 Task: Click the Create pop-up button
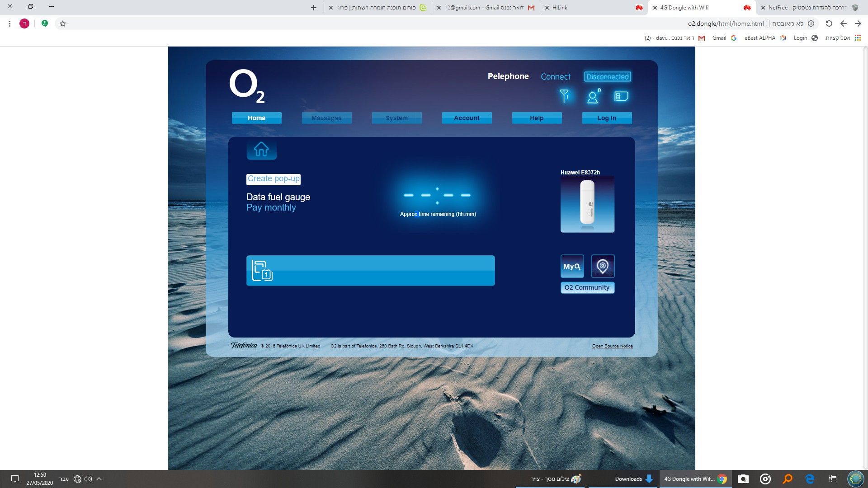coord(274,179)
